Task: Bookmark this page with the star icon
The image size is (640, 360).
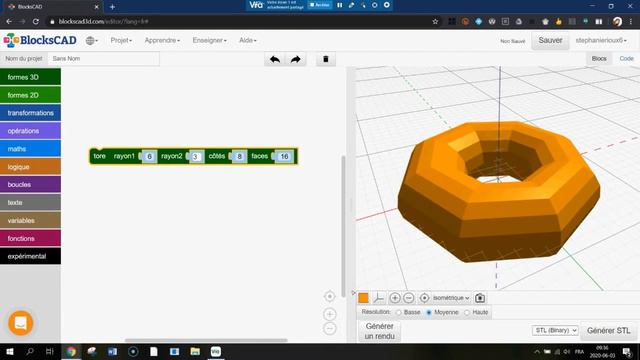Action: tap(435, 21)
